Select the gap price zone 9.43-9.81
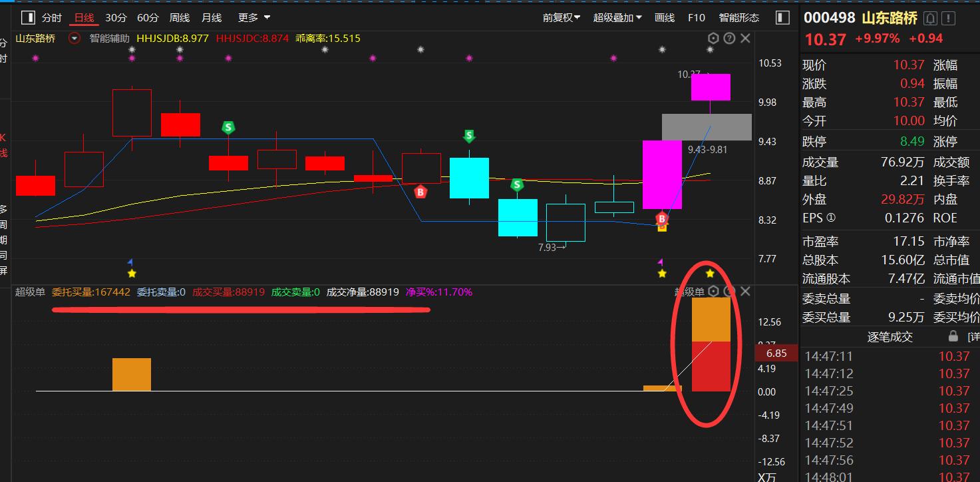This screenshot has height=482, width=980. coord(707,127)
